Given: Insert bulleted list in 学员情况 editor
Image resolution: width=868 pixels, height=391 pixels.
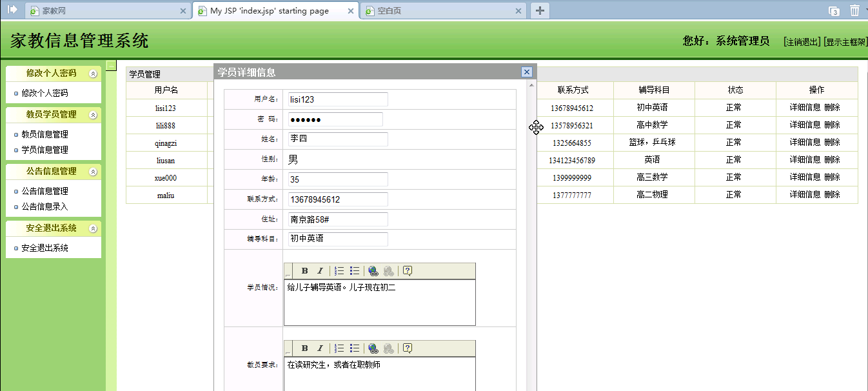Looking at the screenshot, I should pyautogui.click(x=355, y=271).
